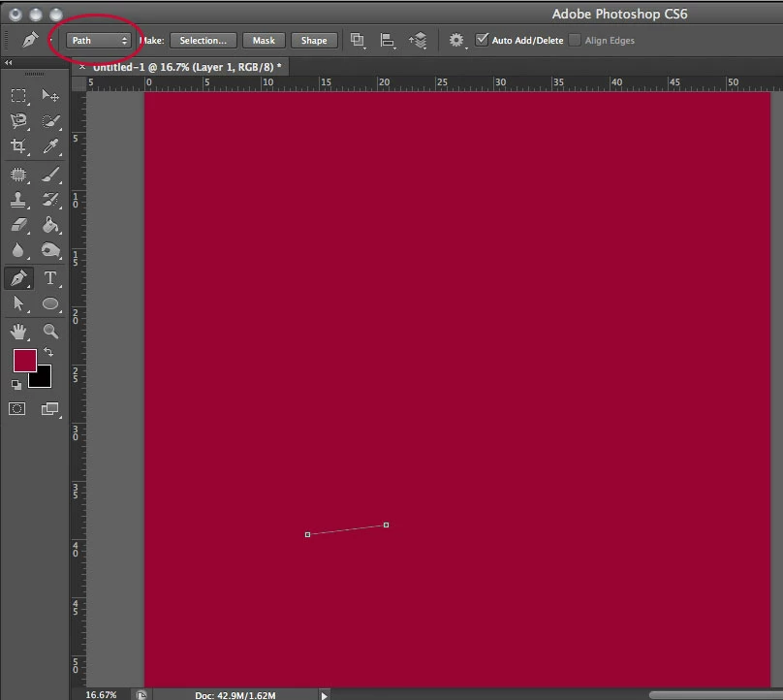Reset default foreground and background colors
This screenshot has height=700, width=783.
click(x=16, y=384)
